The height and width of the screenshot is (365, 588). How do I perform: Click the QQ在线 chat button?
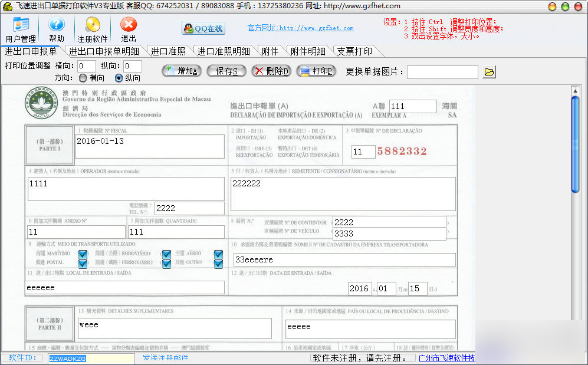[x=203, y=28]
